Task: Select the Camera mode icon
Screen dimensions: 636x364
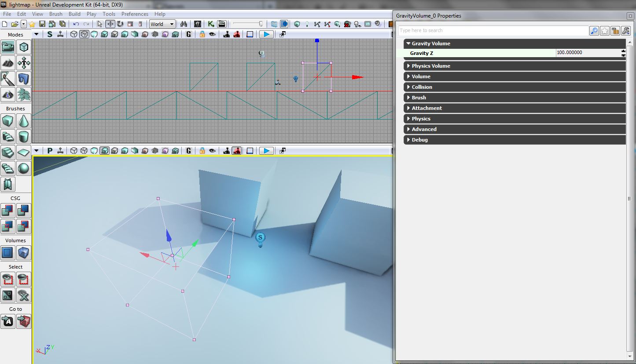Action: coord(8,47)
